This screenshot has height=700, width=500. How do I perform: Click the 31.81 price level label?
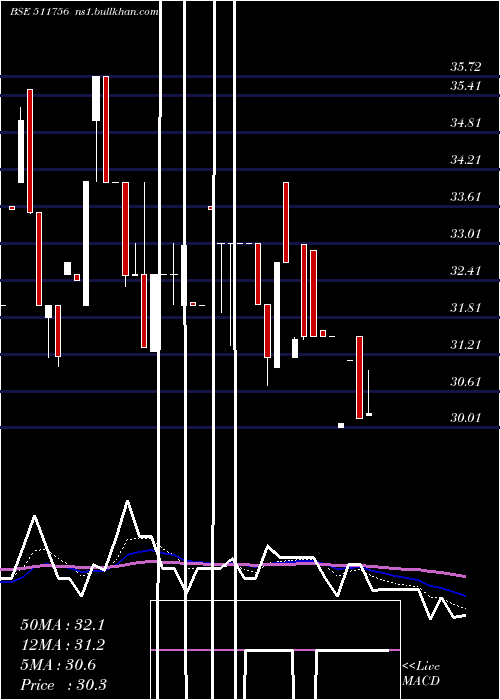(x=466, y=308)
